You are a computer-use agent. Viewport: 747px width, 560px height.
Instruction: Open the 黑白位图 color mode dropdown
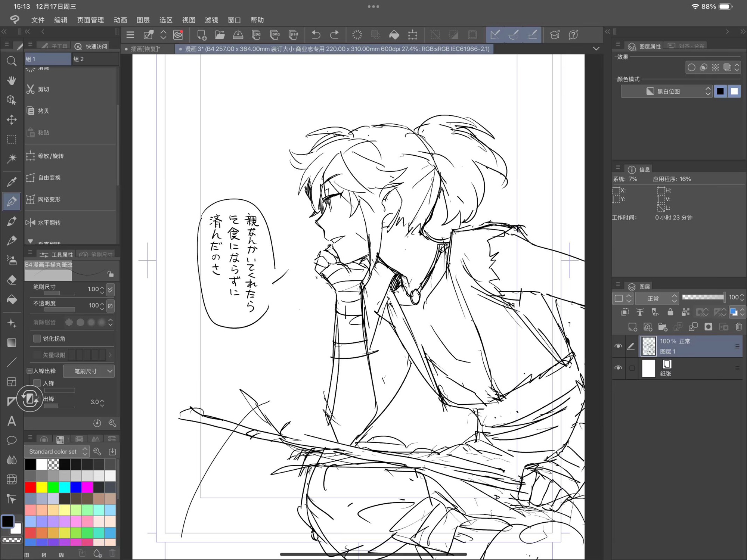tap(666, 91)
